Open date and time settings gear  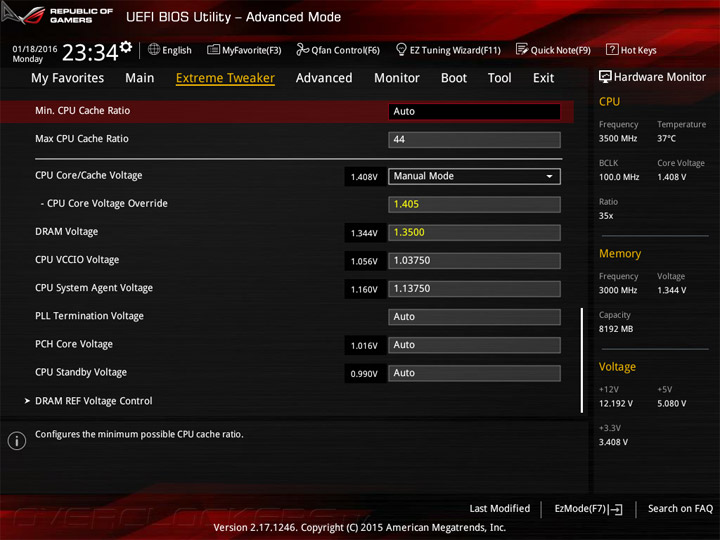click(126, 46)
